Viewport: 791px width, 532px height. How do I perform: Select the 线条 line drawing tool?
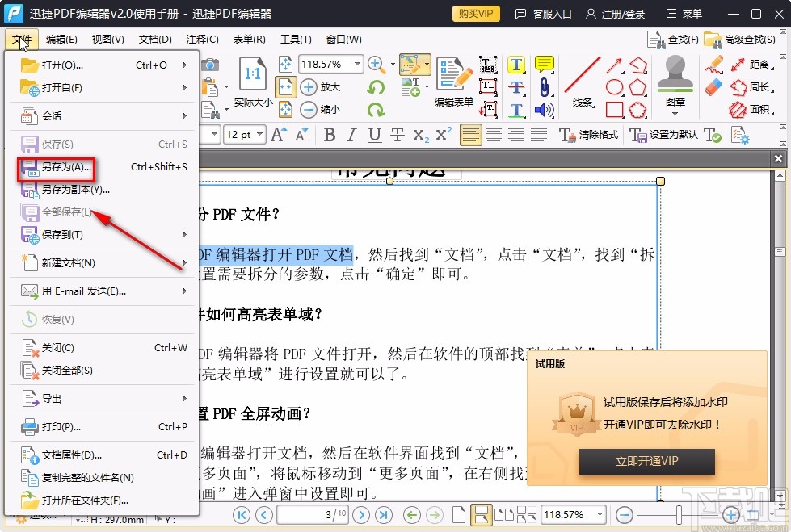point(582,77)
